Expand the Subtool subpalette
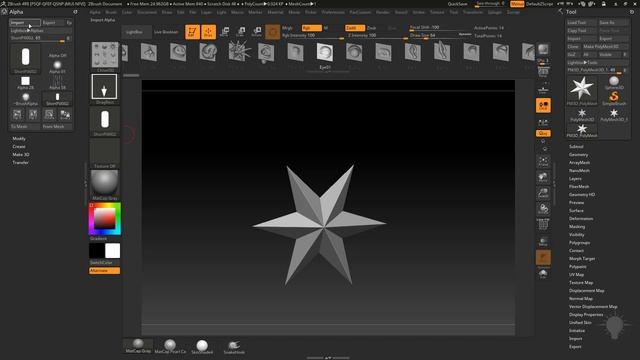Viewport: 640px width, 360px height. coord(576,147)
